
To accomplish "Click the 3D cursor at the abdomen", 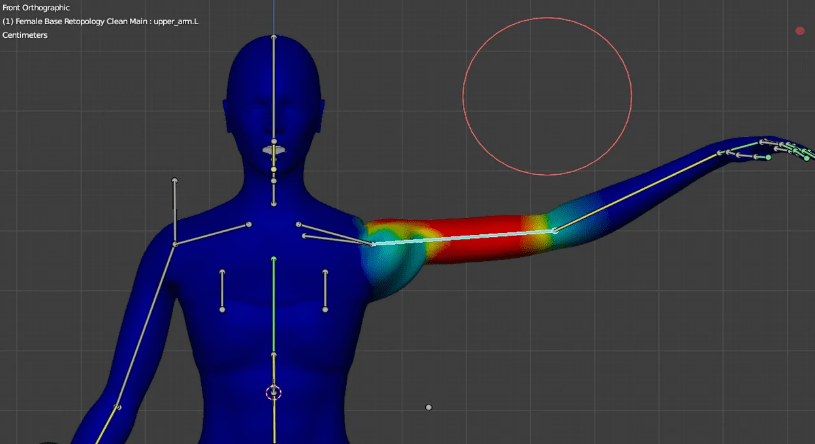I will pyautogui.click(x=274, y=393).
